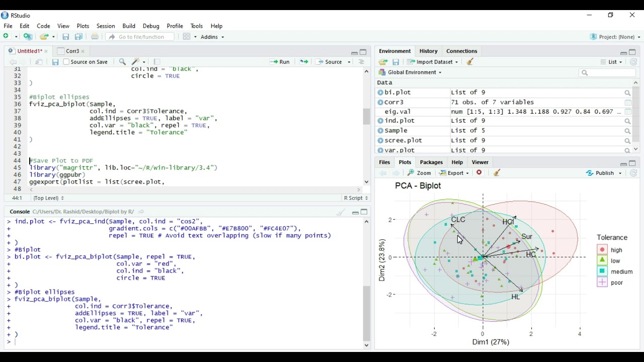644x362 pixels.
Task: Open the Debug menu
Action: pos(151,26)
